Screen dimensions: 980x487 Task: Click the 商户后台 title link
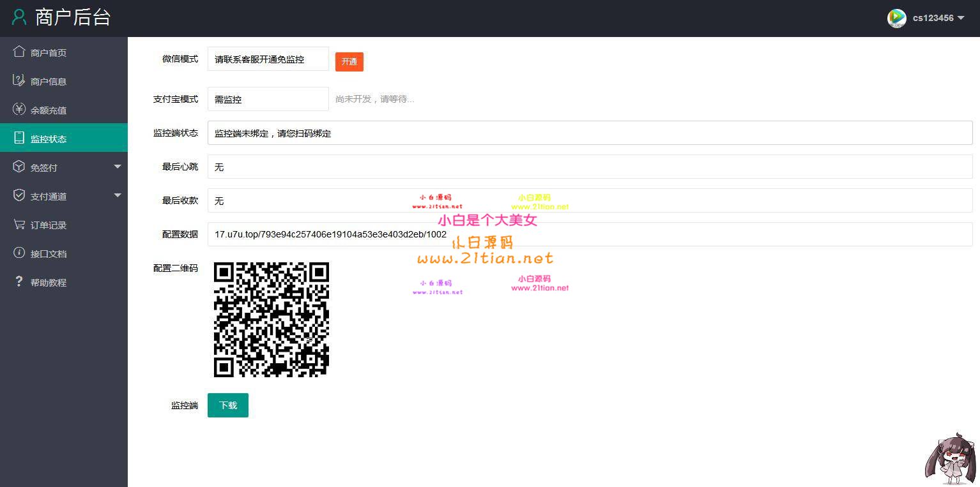coord(73,17)
